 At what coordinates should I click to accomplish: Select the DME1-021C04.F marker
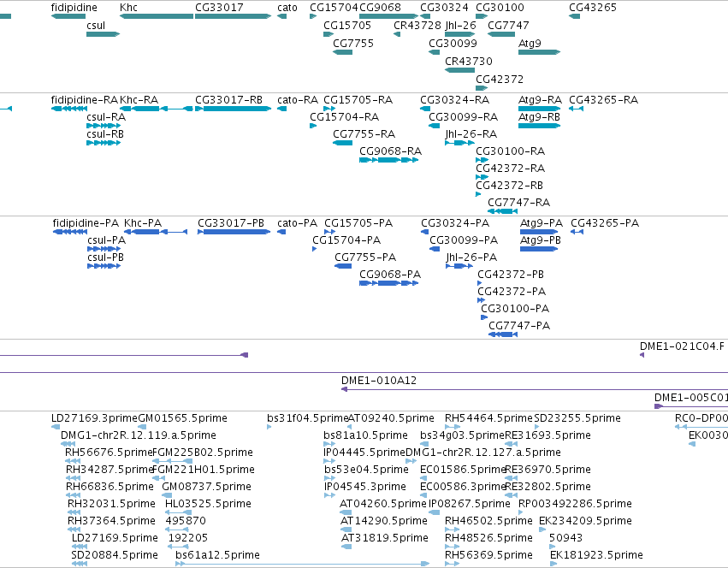tap(642, 355)
